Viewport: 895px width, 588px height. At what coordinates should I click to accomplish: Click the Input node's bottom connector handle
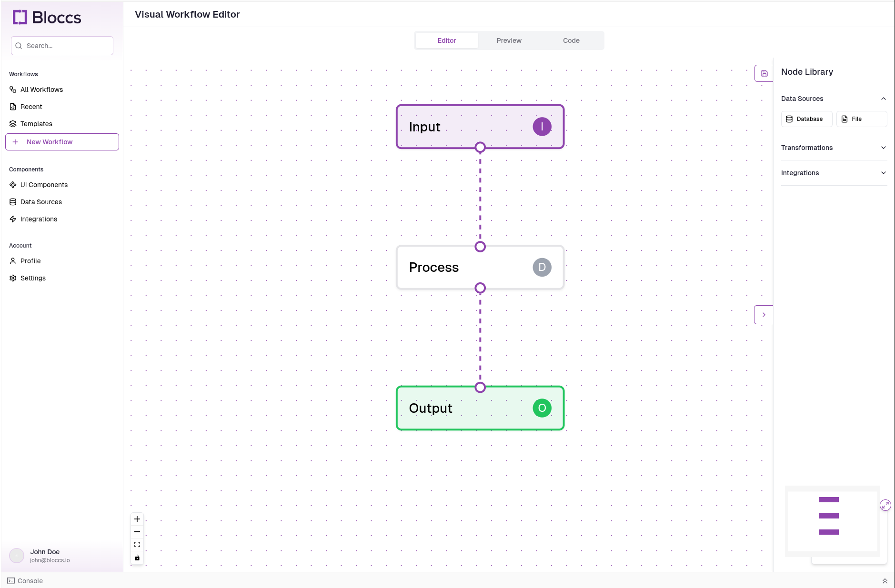click(480, 147)
